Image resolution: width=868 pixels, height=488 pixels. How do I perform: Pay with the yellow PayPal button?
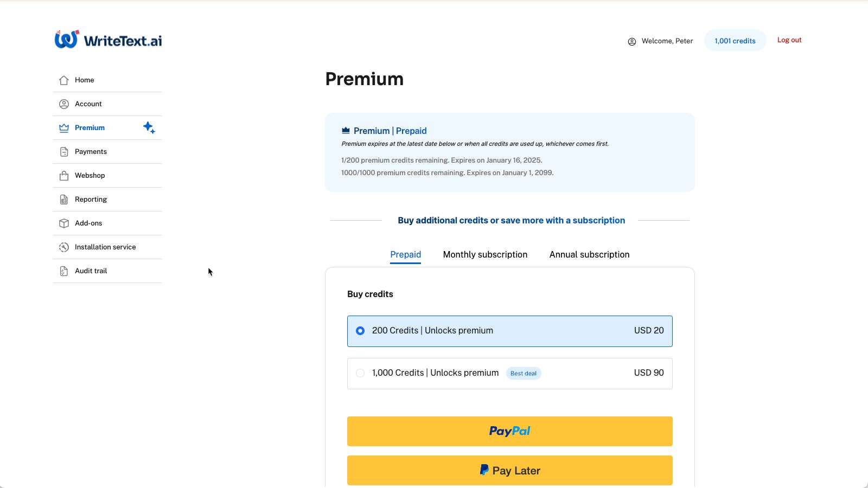coord(509,431)
